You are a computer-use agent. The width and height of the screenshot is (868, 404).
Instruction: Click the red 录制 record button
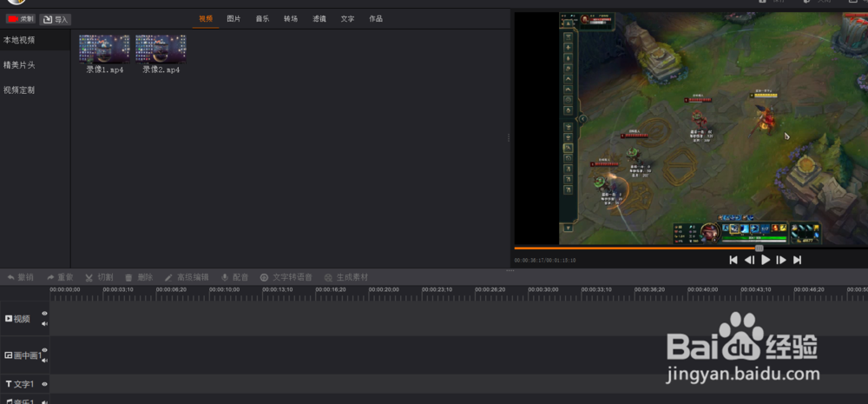tap(21, 19)
